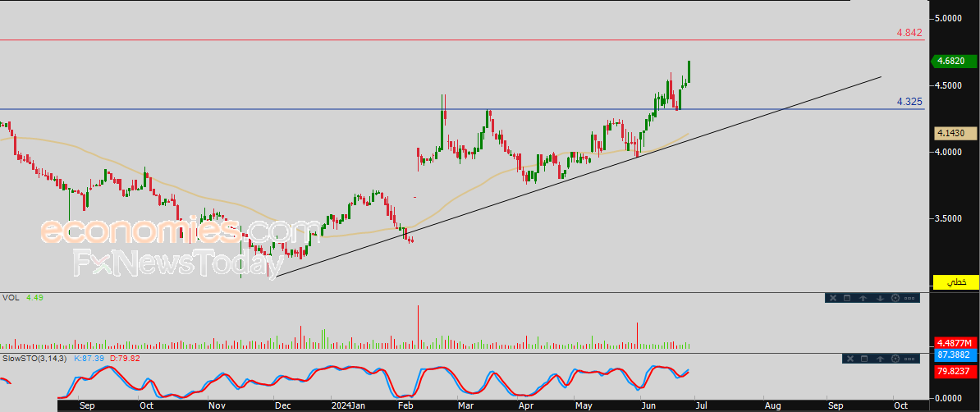
Task: Open SlowSTO panel more options dots
Action: [x=910, y=359]
